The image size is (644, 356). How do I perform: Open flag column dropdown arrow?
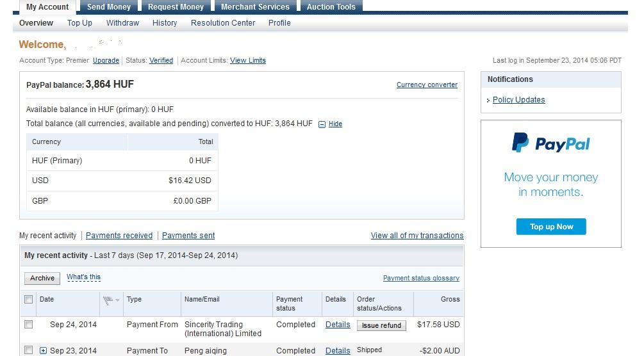click(x=117, y=300)
